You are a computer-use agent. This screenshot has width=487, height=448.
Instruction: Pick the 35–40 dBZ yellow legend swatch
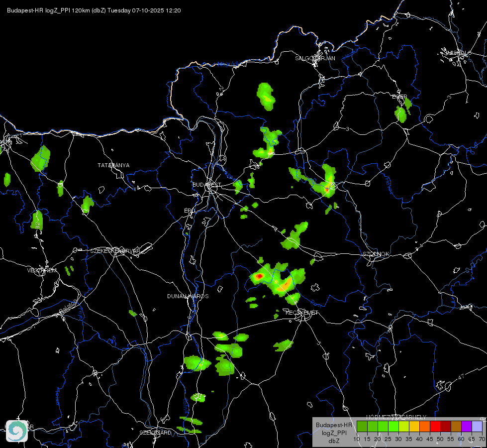pyautogui.click(x=414, y=426)
